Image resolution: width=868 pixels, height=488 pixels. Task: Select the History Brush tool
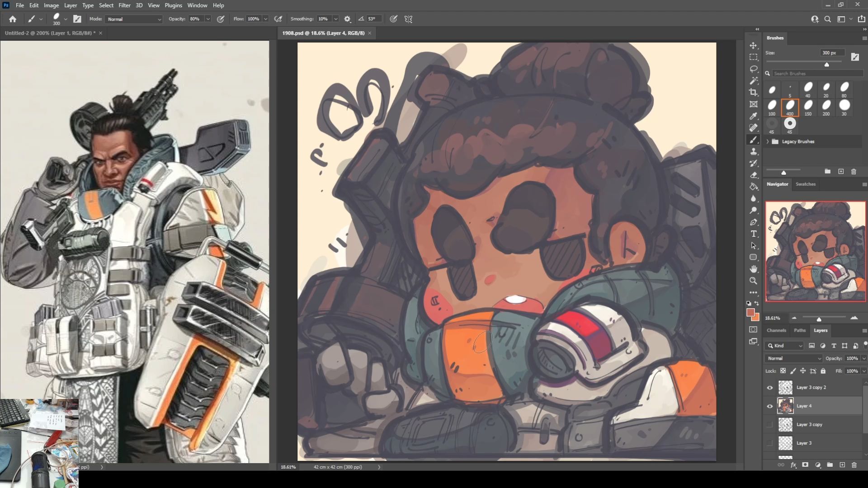tap(753, 163)
